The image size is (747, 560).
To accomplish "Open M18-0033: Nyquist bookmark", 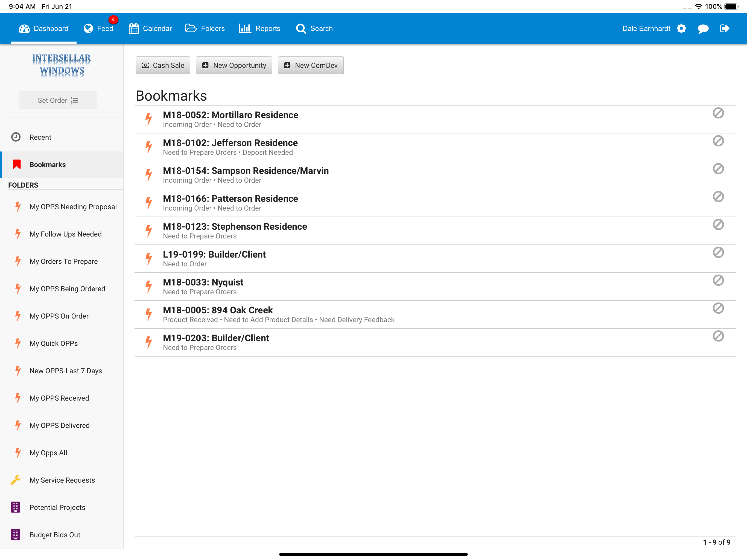I will point(435,286).
